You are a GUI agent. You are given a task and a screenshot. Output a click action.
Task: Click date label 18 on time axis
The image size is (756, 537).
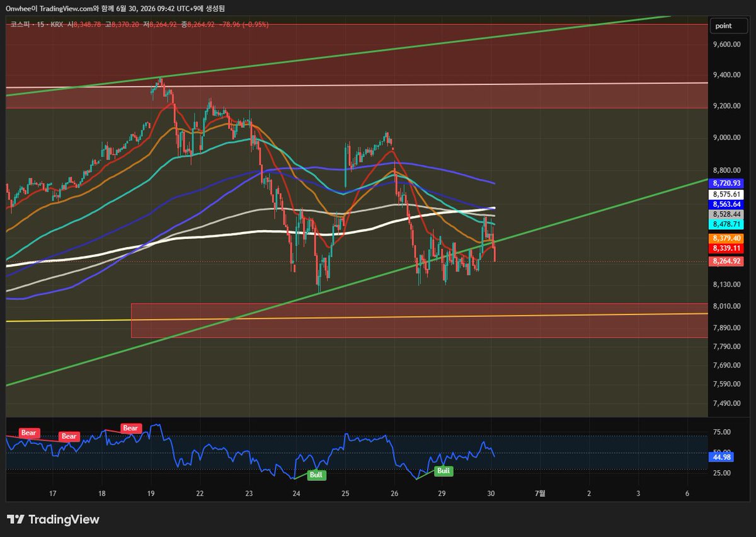pos(101,493)
